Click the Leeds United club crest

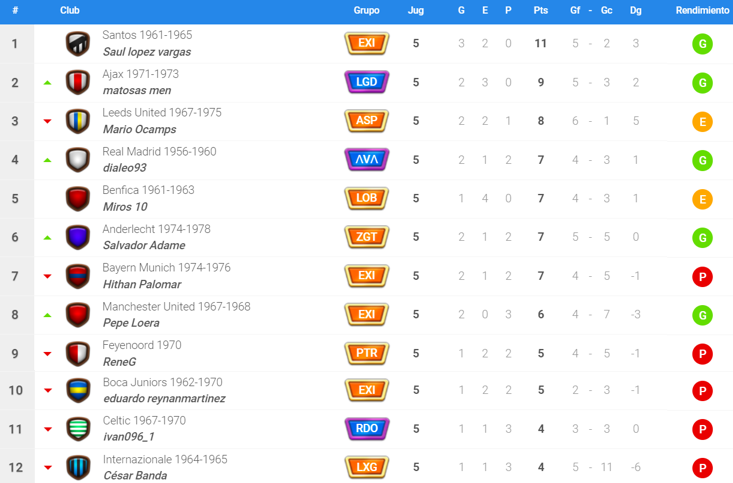(x=78, y=121)
